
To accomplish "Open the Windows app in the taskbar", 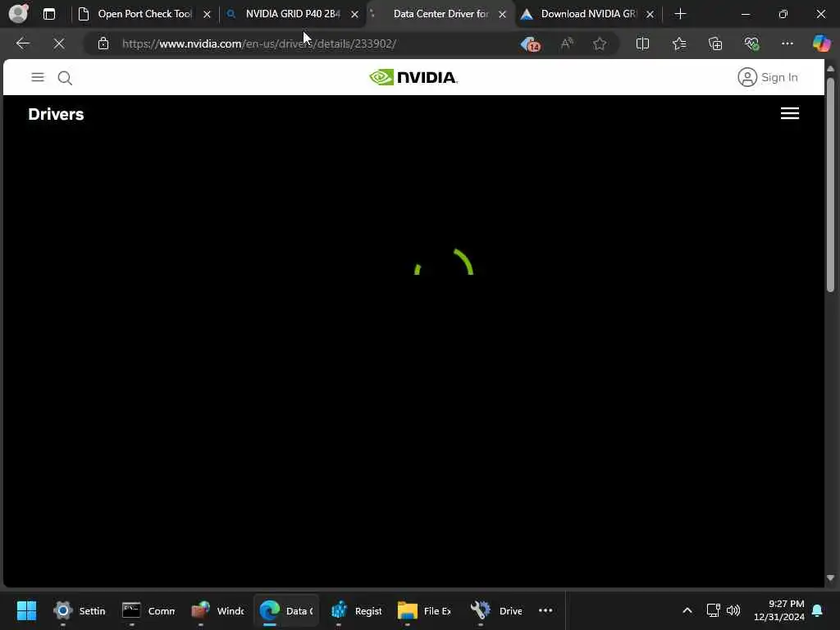I will 217,610.
